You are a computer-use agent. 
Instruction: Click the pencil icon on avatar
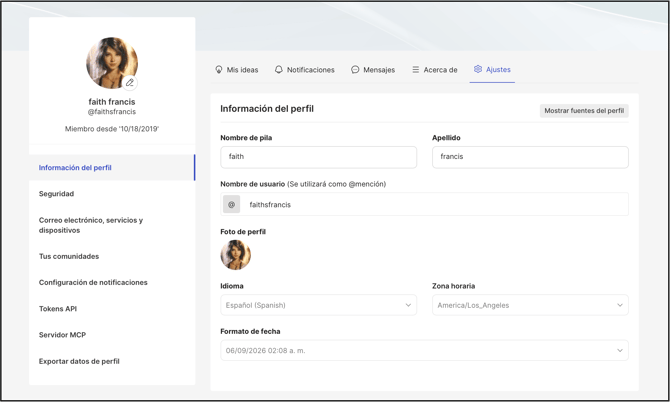(130, 82)
